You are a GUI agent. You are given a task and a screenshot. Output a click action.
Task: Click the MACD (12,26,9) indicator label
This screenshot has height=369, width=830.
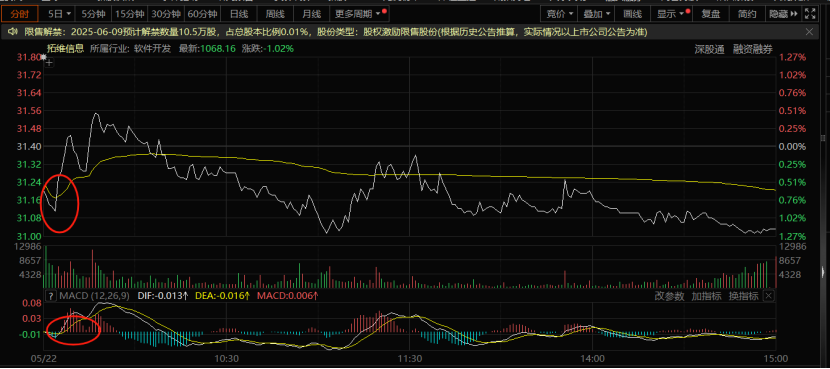click(94, 295)
